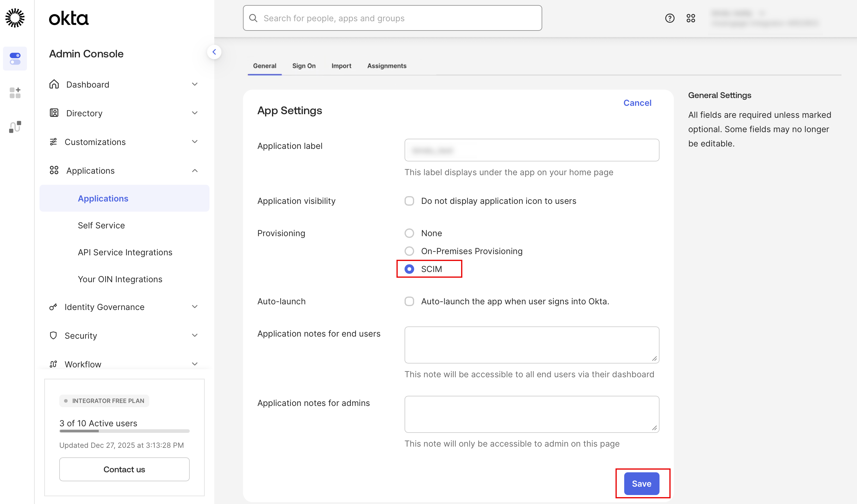The image size is (857, 504).
Task: Select the None provisioning radio button
Action: 409,233
